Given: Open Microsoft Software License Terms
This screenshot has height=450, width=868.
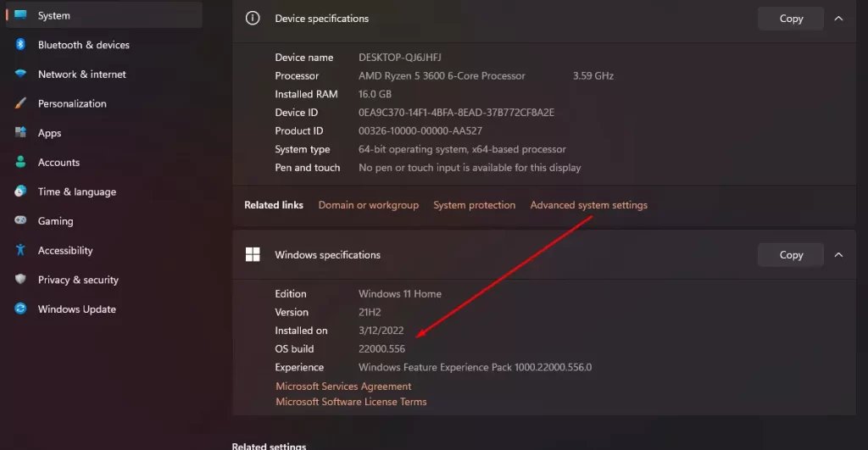Looking at the screenshot, I should click(x=351, y=402).
